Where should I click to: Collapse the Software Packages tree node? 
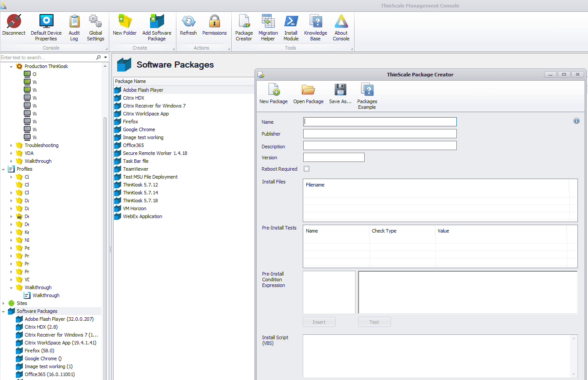click(4, 311)
